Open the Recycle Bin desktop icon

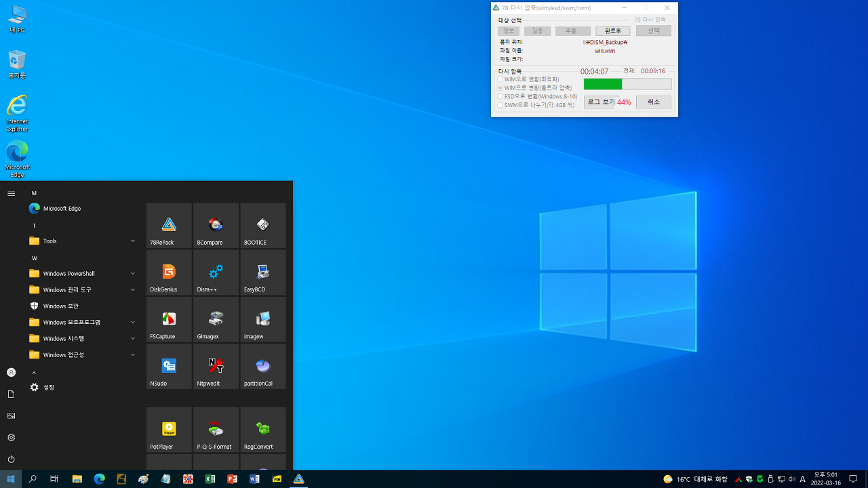[x=17, y=64]
